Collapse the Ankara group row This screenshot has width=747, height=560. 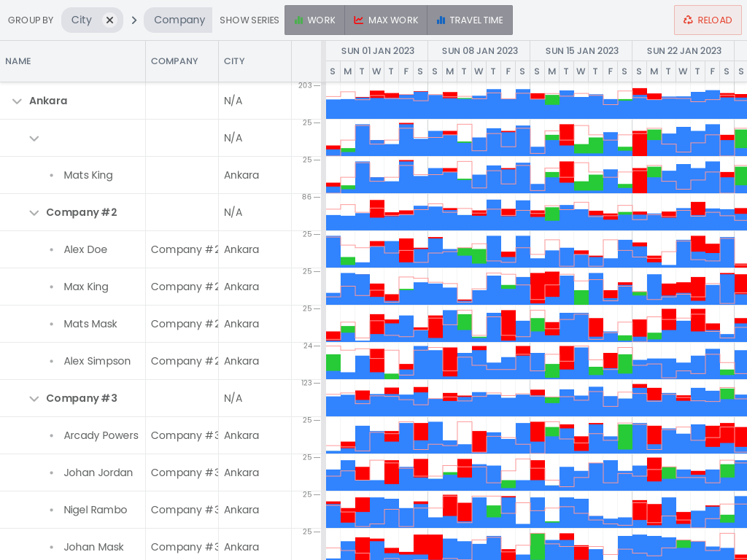(17, 101)
